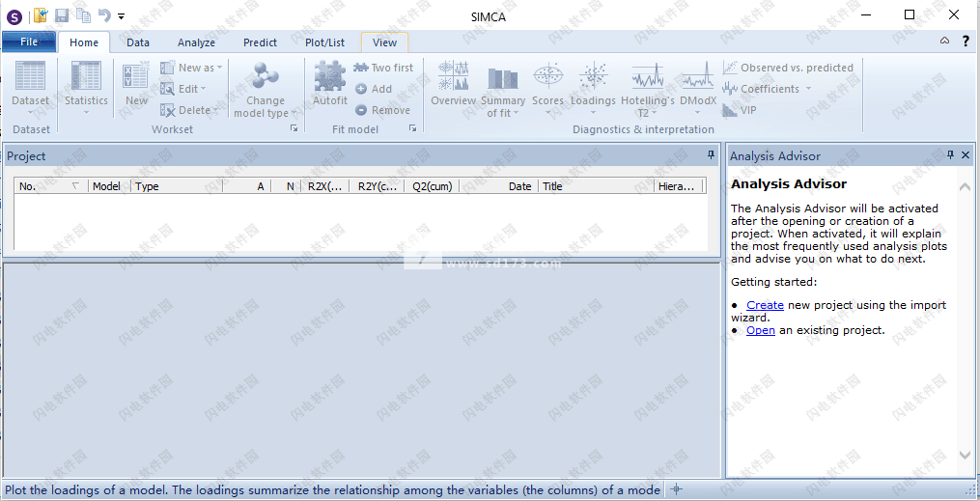
Task: Open the Dataset ribbon icon
Action: (30, 88)
